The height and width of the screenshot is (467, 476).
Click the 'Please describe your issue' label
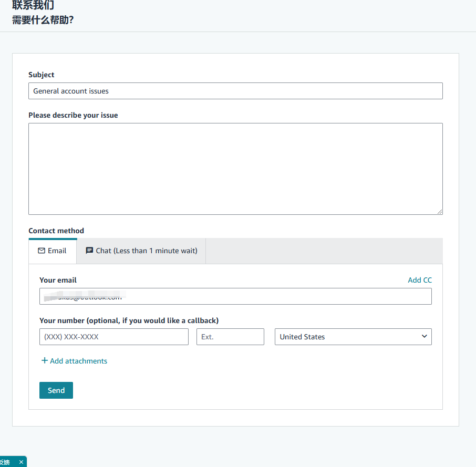point(73,116)
